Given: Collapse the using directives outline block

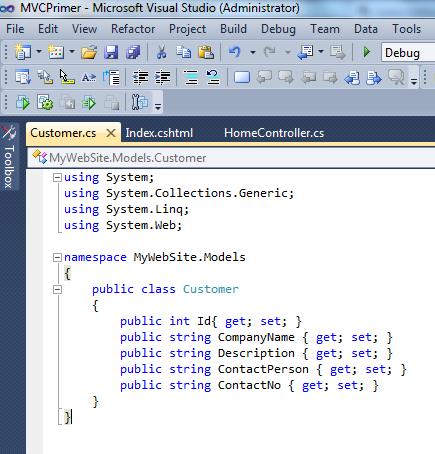Looking at the screenshot, I should point(57,177).
